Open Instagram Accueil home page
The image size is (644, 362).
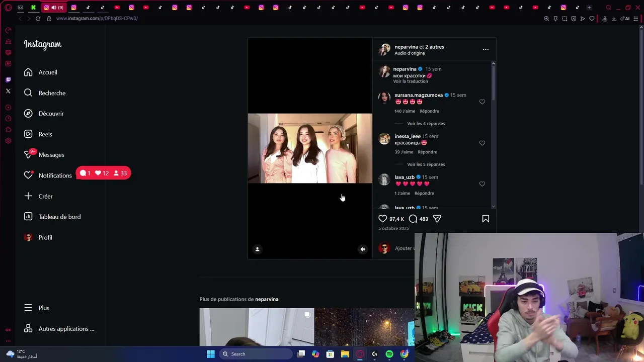click(41, 72)
